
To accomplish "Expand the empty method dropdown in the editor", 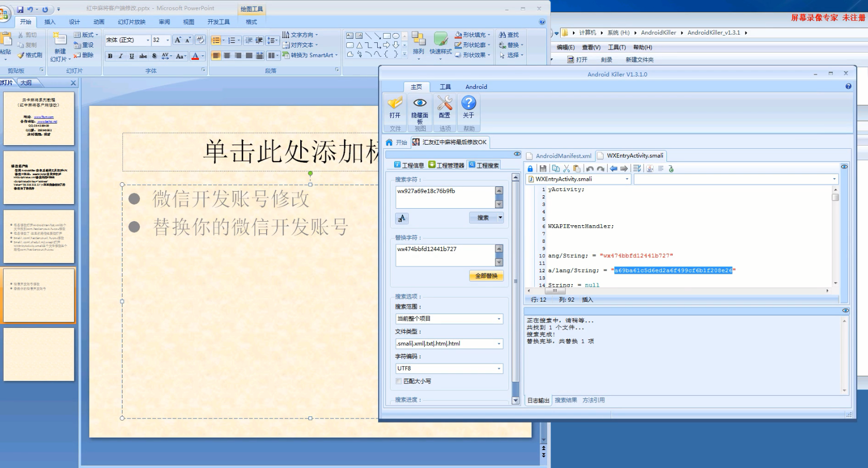I will 834,179.
